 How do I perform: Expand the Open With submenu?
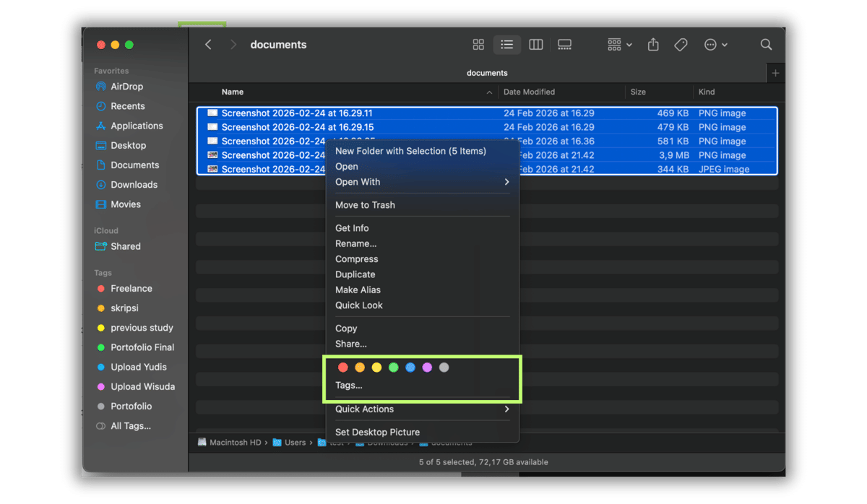click(x=422, y=181)
